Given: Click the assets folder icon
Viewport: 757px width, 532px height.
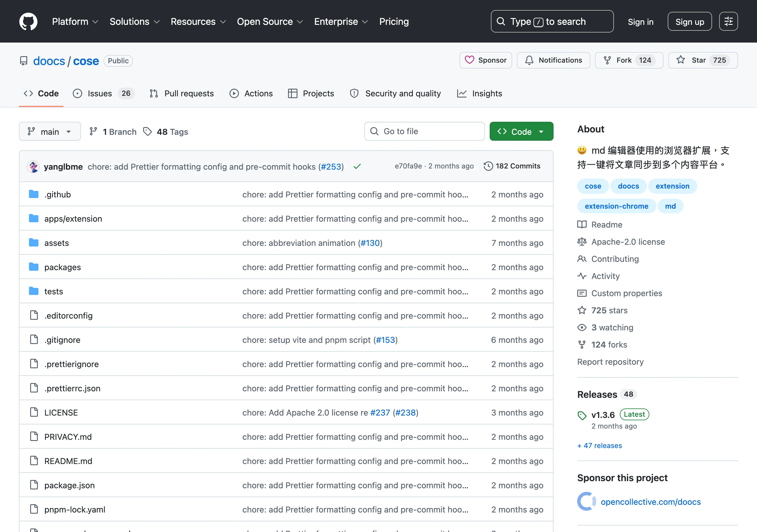Looking at the screenshot, I should [34, 243].
